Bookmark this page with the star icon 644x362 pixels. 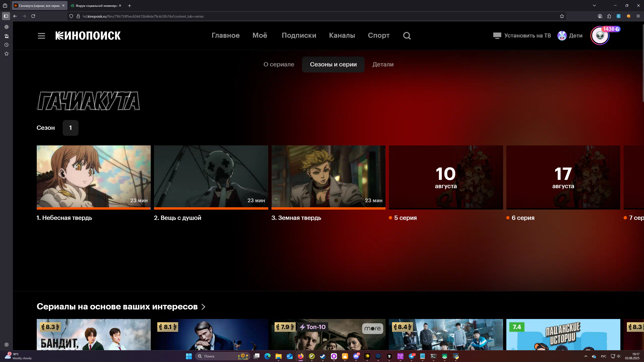[562, 16]
